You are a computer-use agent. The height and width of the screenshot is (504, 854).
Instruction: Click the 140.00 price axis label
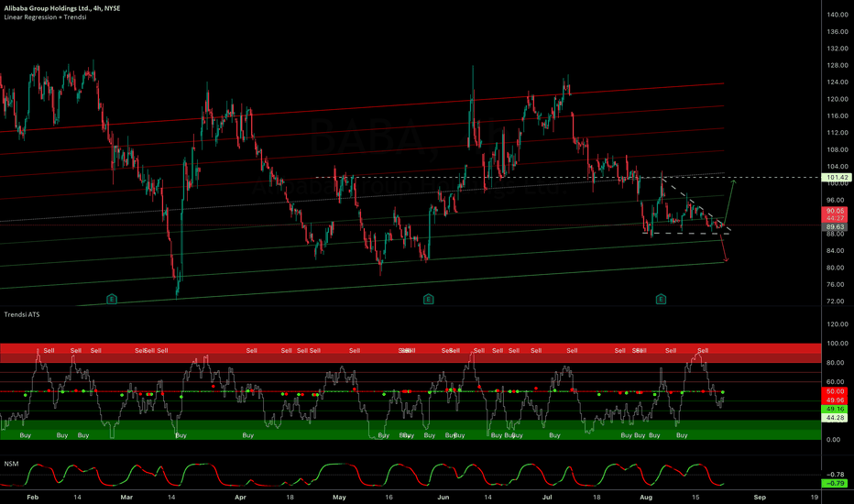[x=838, y=15]
